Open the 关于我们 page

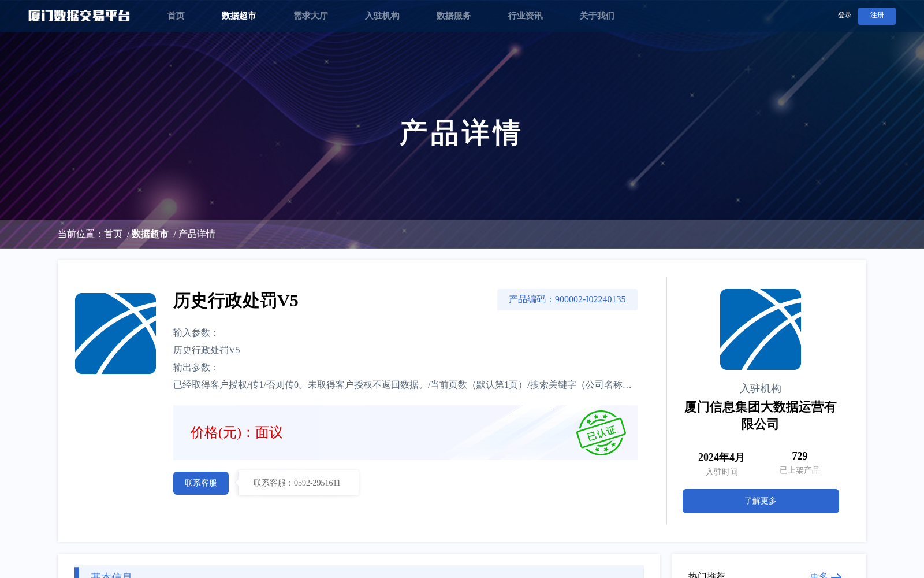[x=597, y=16]
